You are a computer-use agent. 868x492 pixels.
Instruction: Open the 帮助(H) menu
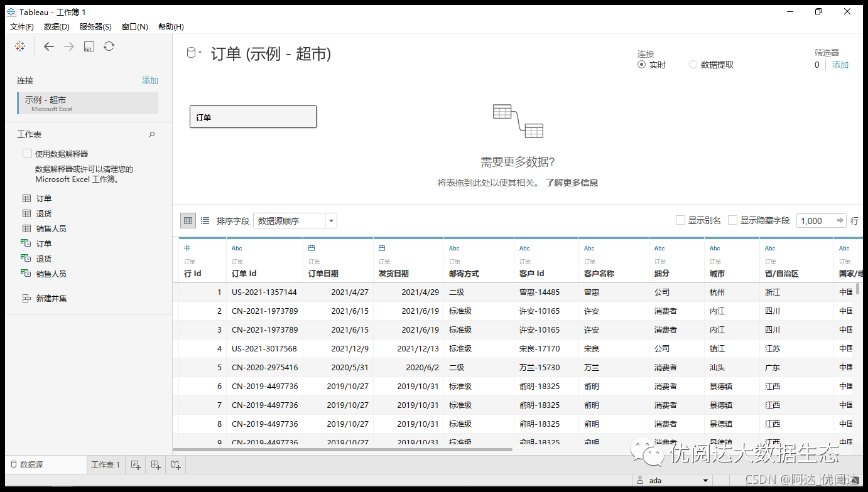click(x=171, y=26)
